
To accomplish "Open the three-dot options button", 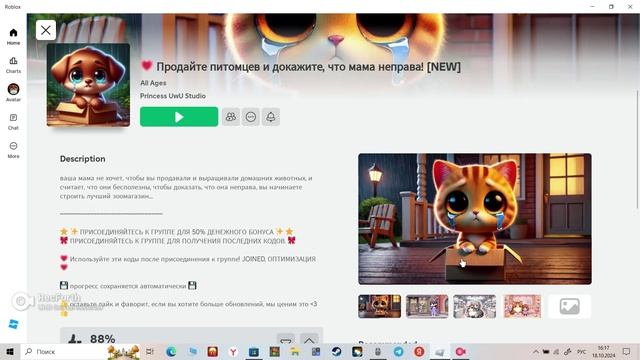I will click(x=251, y=117).
